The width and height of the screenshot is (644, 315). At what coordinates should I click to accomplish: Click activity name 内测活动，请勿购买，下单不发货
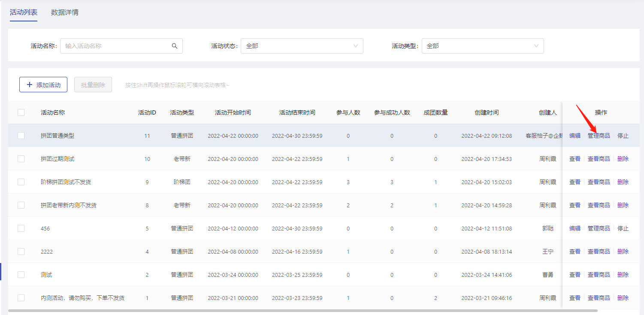pos(82,298)
